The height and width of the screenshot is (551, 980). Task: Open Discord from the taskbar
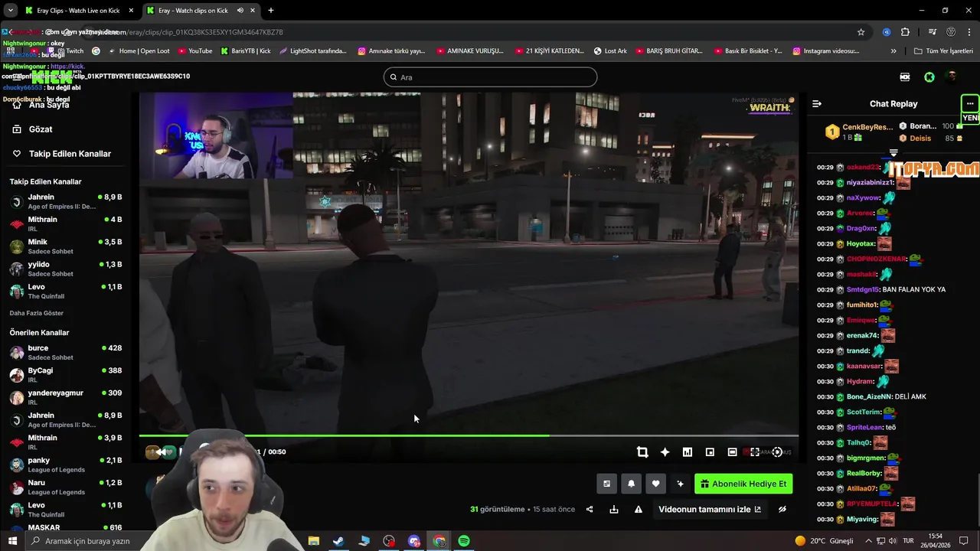point(414,541)
